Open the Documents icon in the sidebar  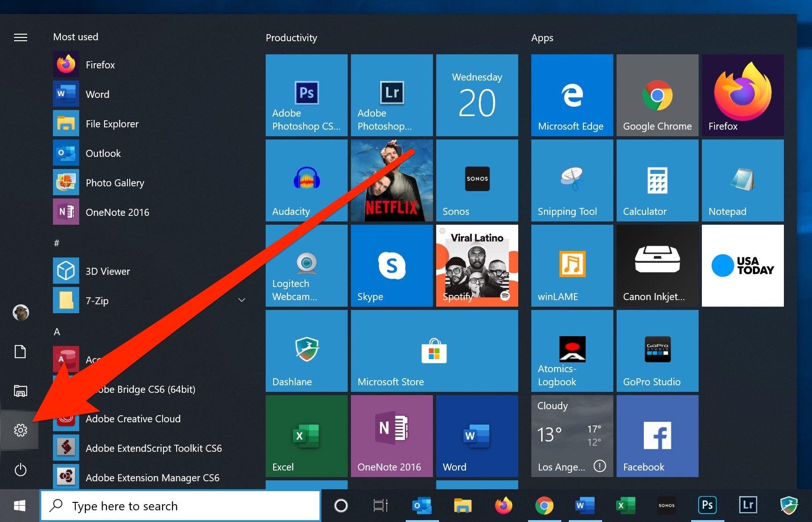(x=20, y=352)
